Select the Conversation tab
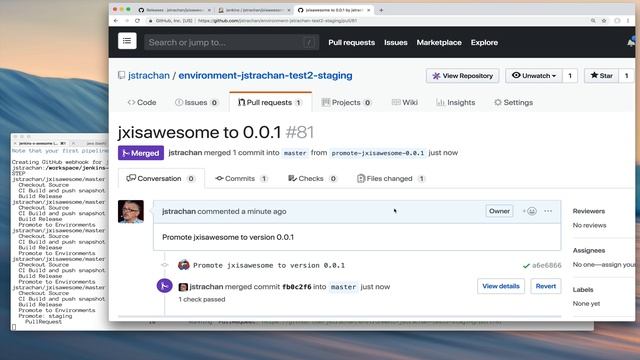640x360 pixels. tap(161, 178)
